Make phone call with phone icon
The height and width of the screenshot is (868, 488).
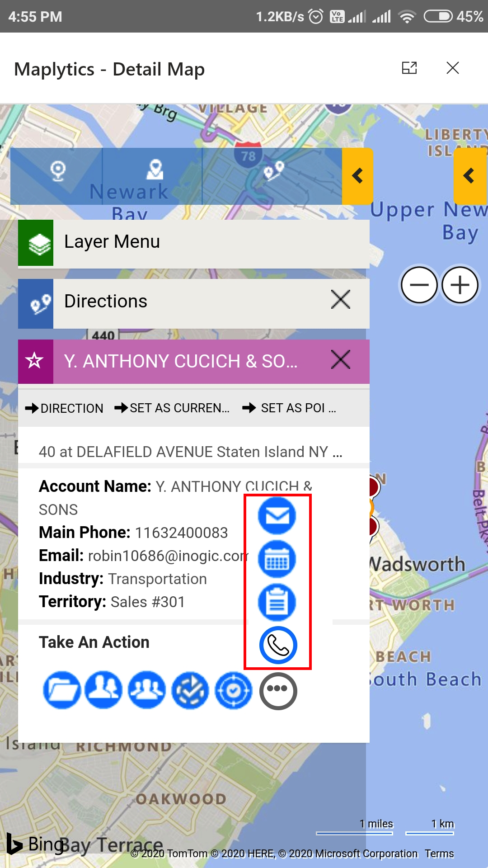278,645
